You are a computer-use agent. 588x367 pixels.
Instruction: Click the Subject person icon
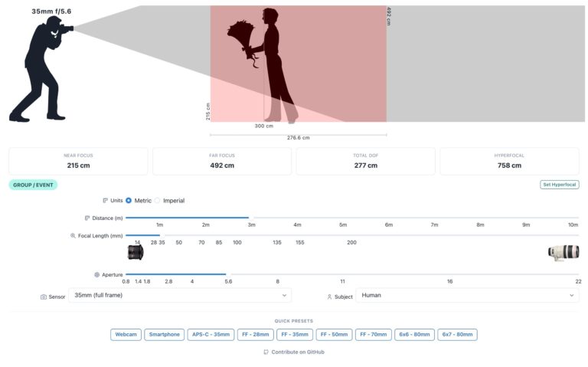click(x=329, y=297)
